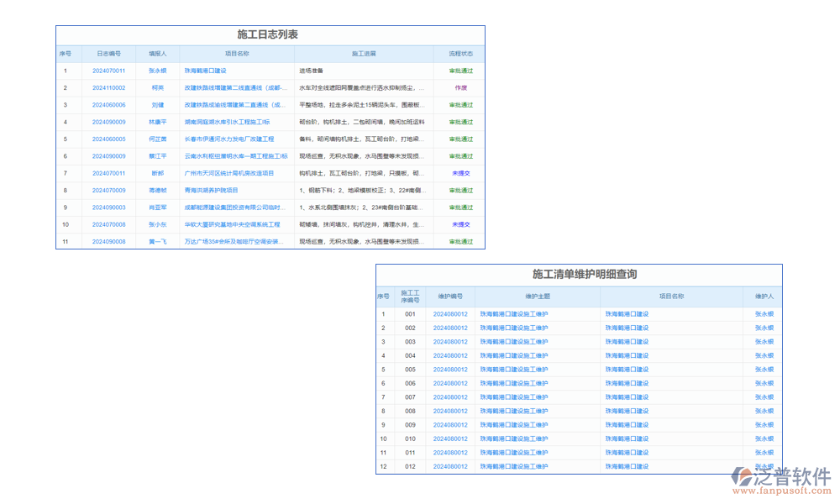840x504 pixels.
Task: Open 青海洪湖养护院项目 project link
Action: [212, 190]
